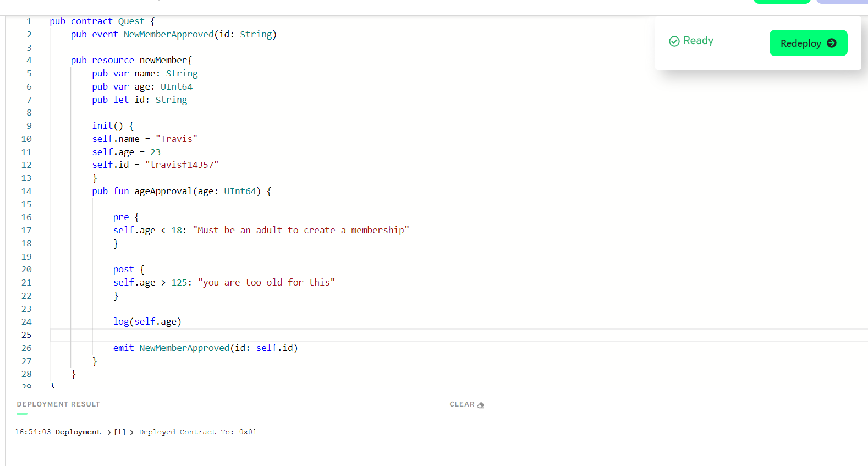Click the Redeploy button
Viewport: 868px width, 466px height.
click(x=808, y=43)
